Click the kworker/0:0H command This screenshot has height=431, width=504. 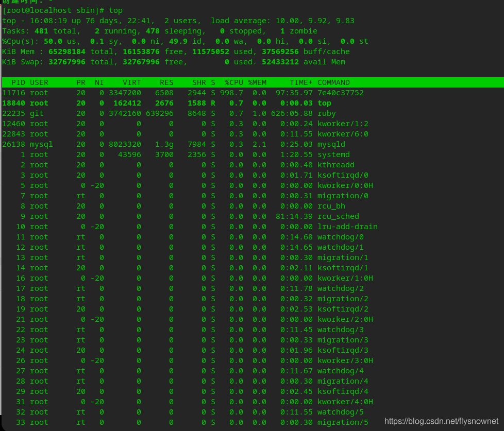click(x=345, y=185)
